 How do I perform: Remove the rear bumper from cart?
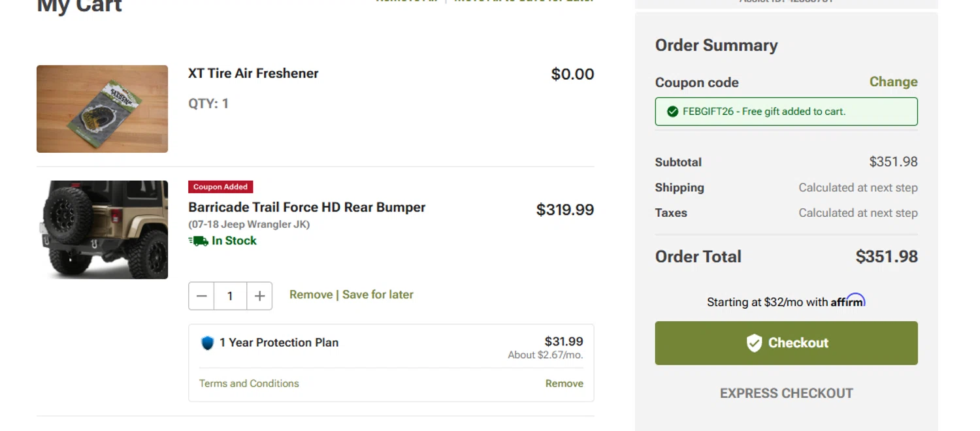(x=310, y=295)
